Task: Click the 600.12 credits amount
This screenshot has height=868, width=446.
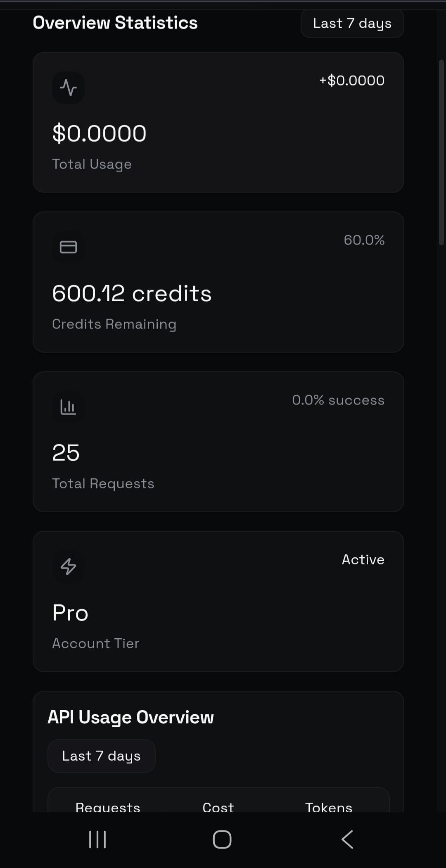Action: [x=132, y=293]
